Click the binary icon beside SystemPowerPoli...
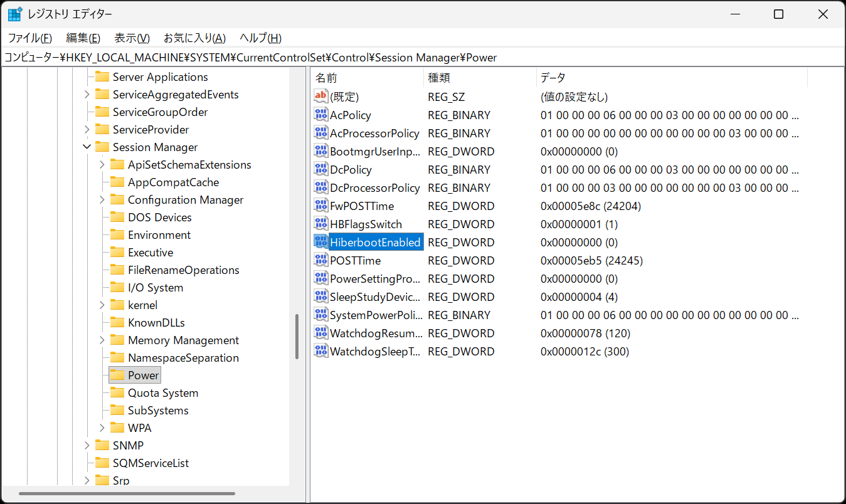This screenshot has height=504, width=846. pos(320,315)
